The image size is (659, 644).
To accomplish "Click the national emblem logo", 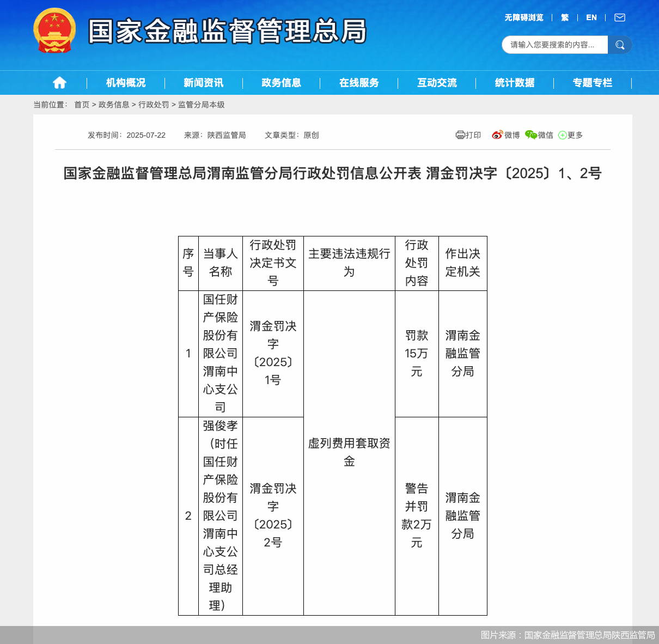I will 54,31.
